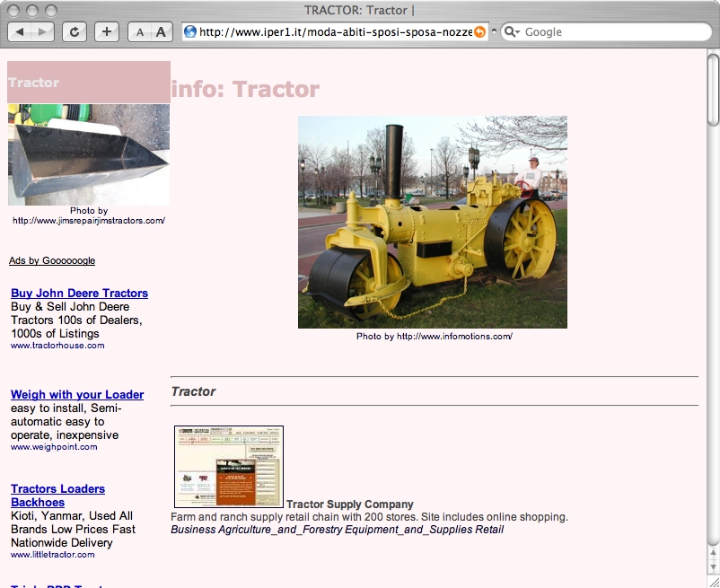This screenshot has width=720, height=588.
Task: Click the loader bucket photo in sidebar
Action: point(88,154)
